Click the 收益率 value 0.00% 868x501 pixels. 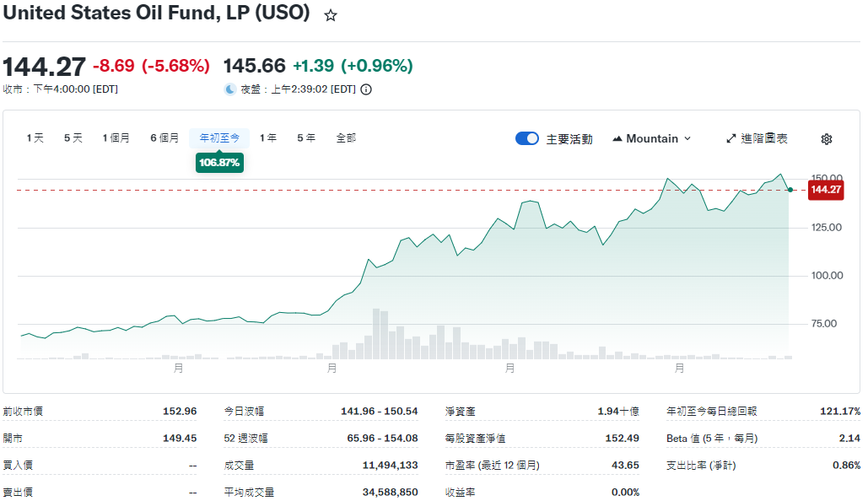click(x=626, y=492)
